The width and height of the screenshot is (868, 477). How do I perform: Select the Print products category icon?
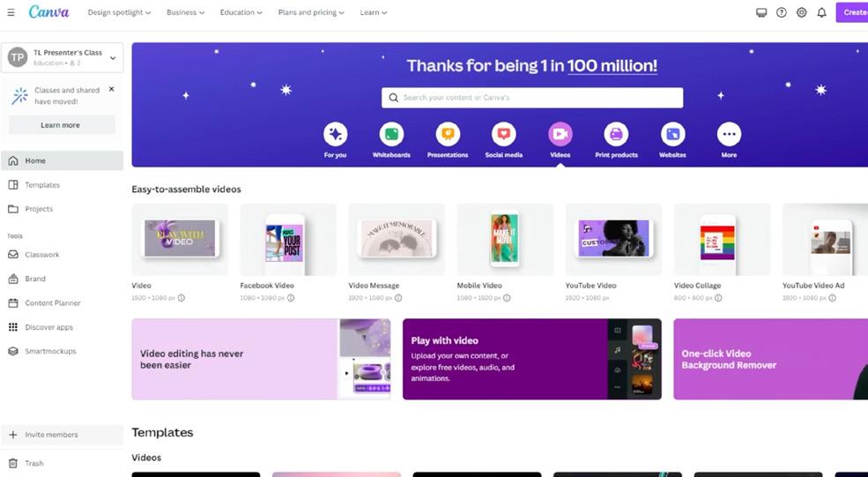[616, 134]
